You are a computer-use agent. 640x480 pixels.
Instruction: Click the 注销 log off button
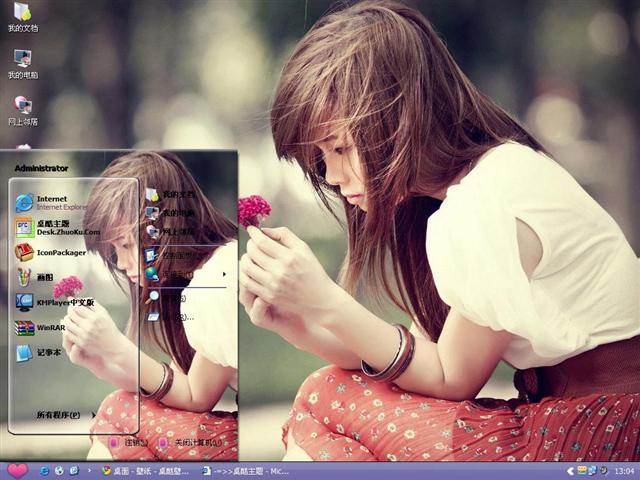point(130,442)
